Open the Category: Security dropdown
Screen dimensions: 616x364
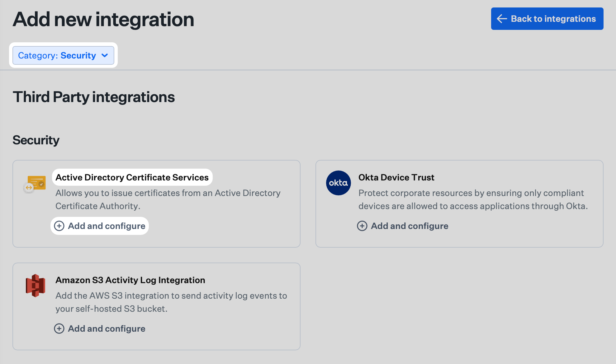63,55
